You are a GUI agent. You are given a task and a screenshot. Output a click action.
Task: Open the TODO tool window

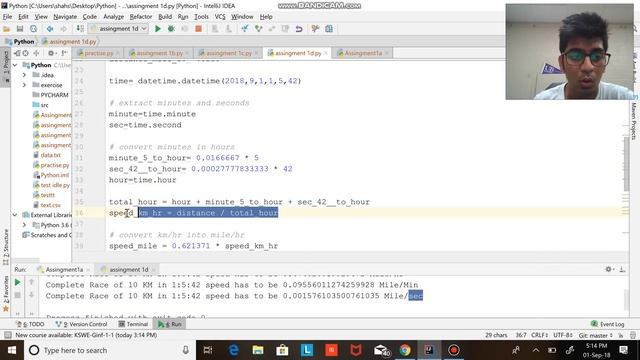click(30, 324)
